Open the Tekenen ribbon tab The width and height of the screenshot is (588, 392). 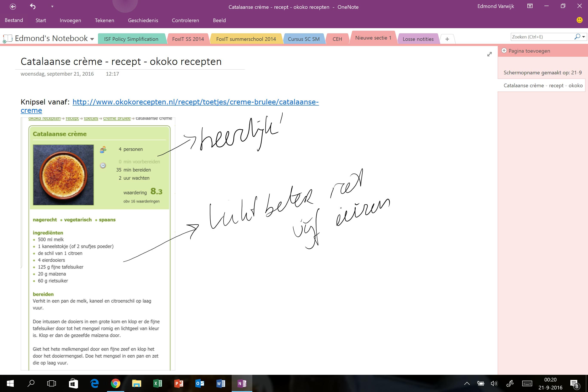(104, 20)
